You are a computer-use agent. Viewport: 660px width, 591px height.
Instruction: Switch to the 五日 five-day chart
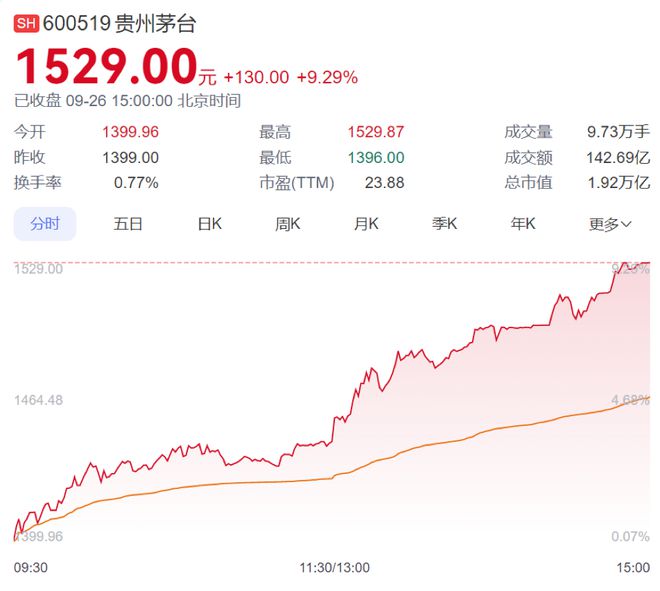click(x=128, y=224)
